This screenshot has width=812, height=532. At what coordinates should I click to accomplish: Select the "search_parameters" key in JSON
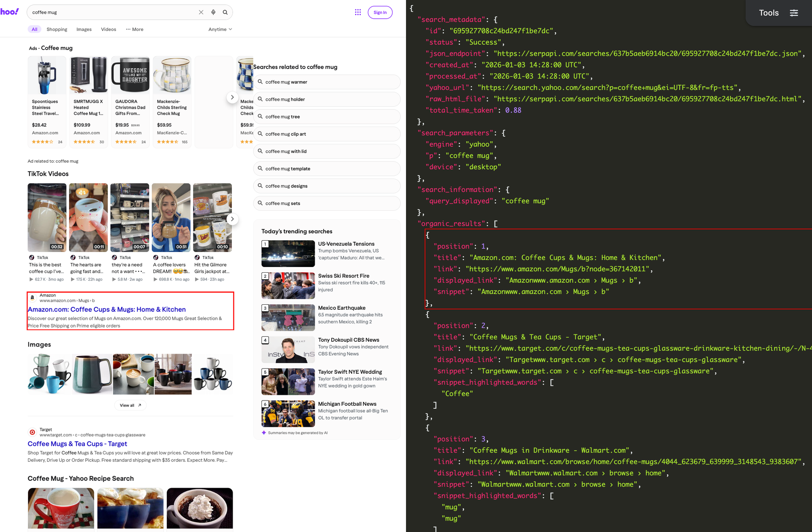click(455, 133)
